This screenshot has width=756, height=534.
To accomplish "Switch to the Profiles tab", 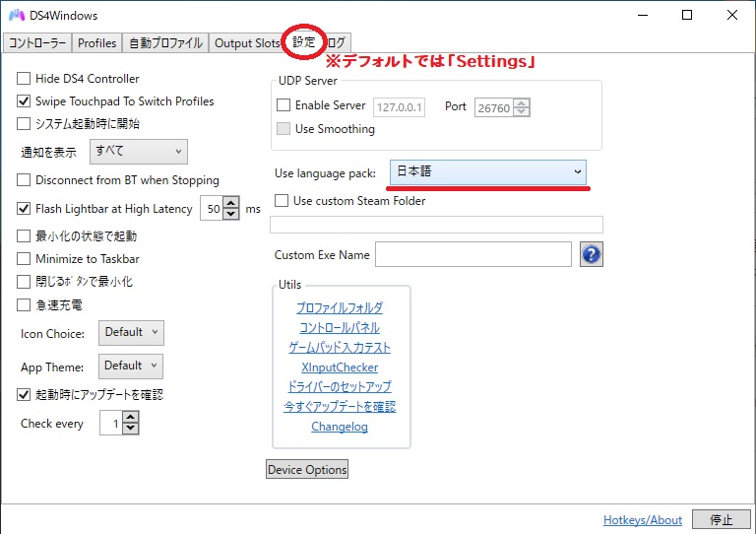I will click(96, 43).
